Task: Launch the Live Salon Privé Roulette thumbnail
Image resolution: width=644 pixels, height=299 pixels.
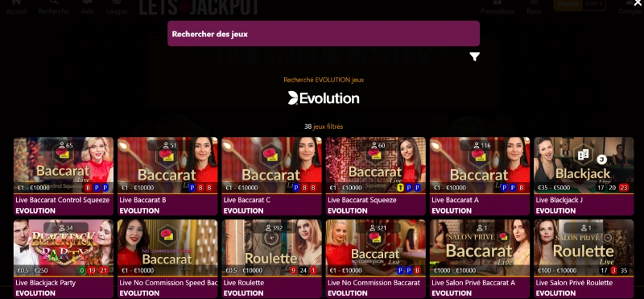Action: coord(584,247)
